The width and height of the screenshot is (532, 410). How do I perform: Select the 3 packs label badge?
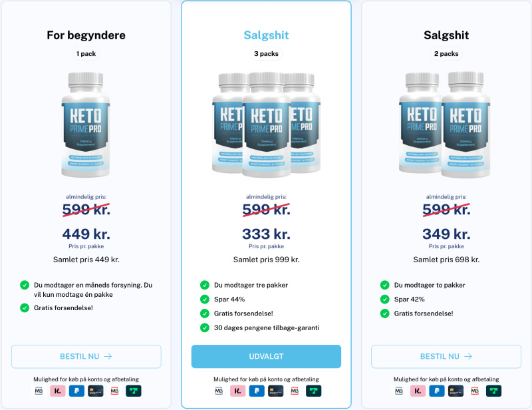tap(266, 54)
